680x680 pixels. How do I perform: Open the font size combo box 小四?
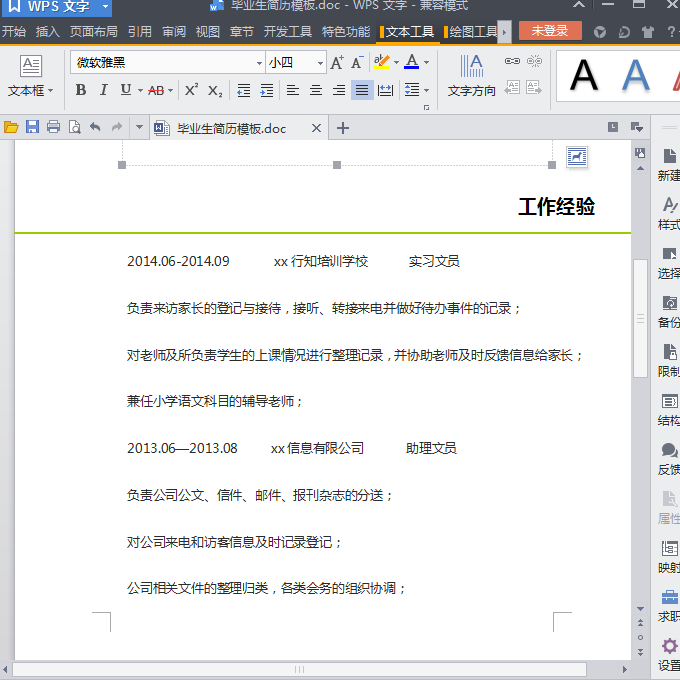295,62
